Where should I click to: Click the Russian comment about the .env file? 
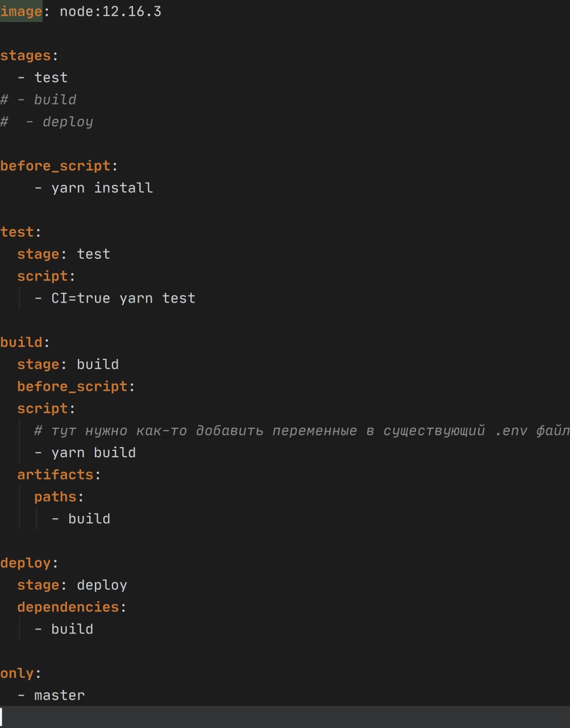click(302, 431)
